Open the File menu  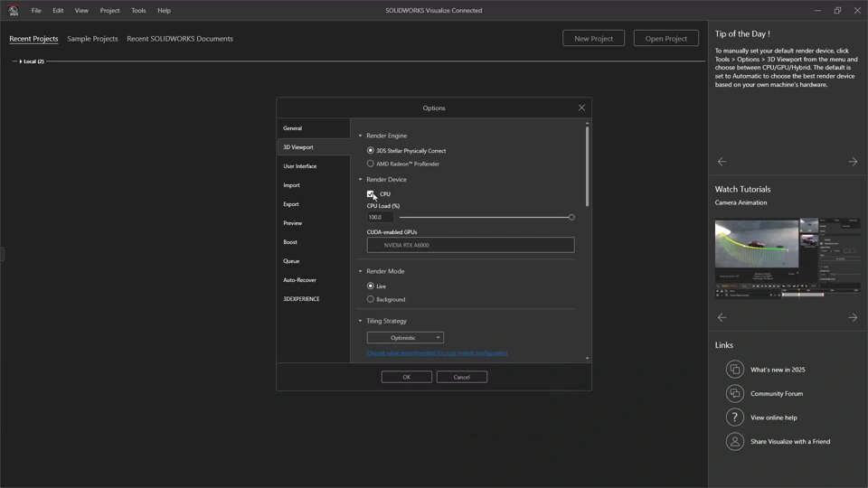click(36, 11)
